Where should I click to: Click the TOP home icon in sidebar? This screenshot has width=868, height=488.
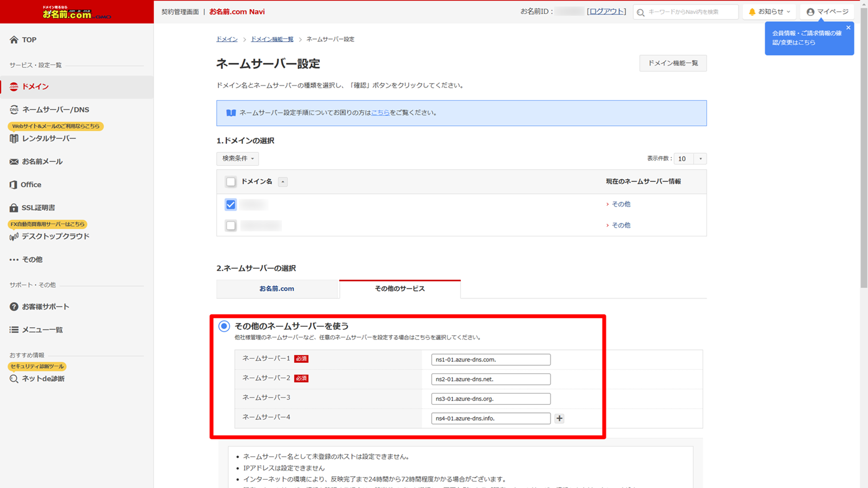click(x=14, y=40)
